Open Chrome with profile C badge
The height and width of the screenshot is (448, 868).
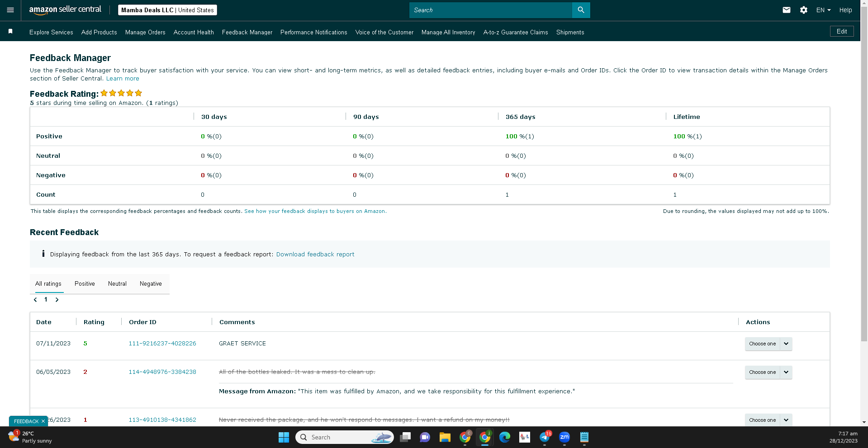coord(465,437)
